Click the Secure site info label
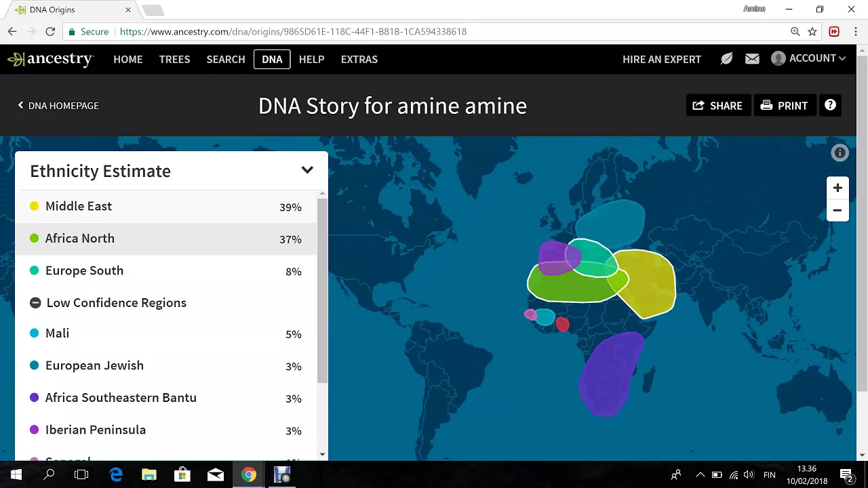Screen dimensions: 868x488 [87, 31]
